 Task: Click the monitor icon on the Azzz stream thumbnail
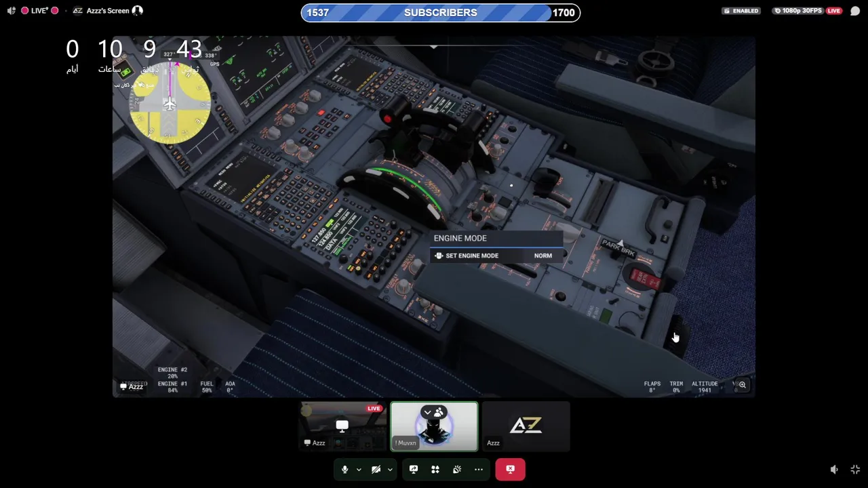coord(342,426)
